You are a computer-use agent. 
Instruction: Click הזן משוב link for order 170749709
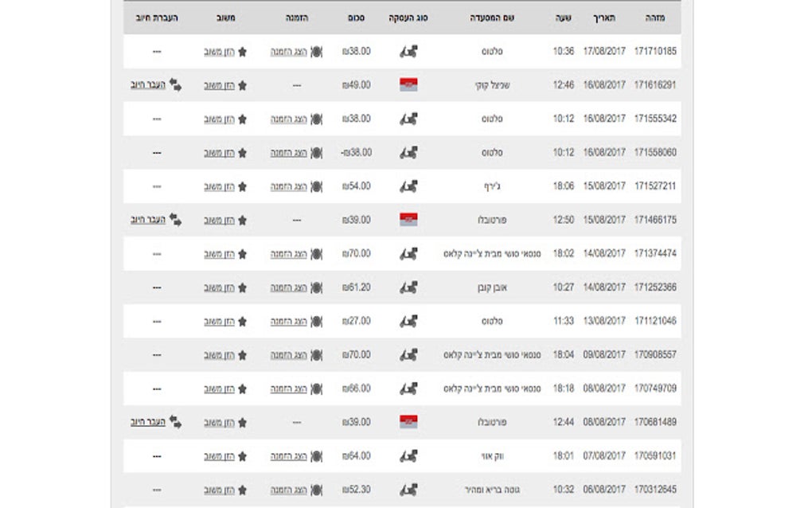pos(219,389)
